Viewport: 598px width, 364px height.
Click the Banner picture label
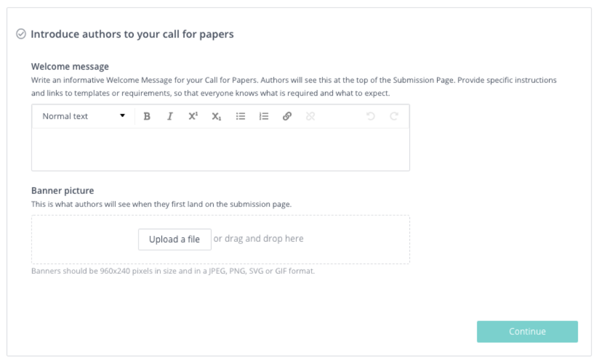click(x=63, y=191)
